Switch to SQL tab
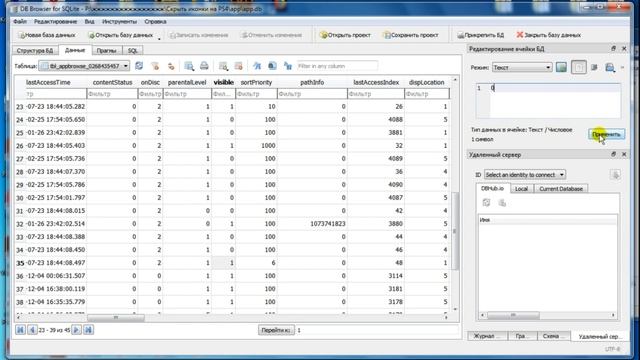This screenshot has height=360, width=640. click(x=133, y=51)
